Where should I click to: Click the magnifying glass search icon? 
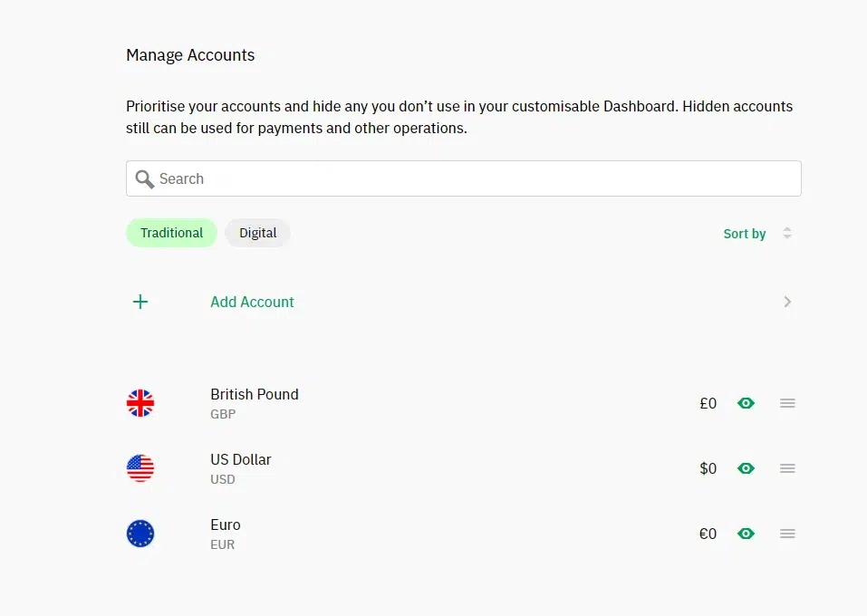click(144, 179)
